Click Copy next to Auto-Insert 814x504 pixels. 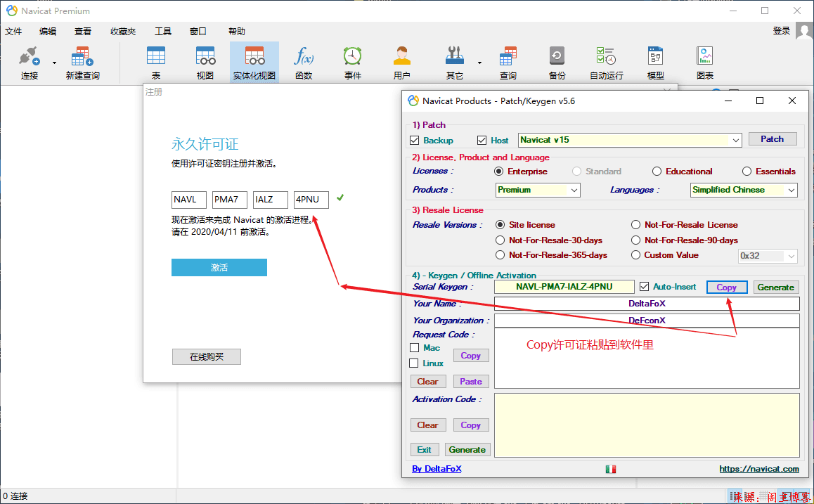727,287
